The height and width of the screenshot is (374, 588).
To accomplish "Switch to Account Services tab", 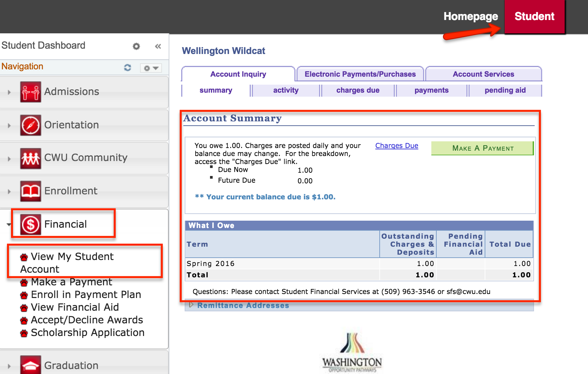I will click(x=483, y=74).
